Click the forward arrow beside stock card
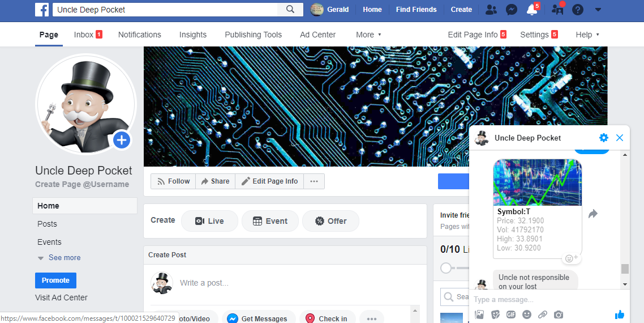Image resolution: width=644 pixels, height=323 pixels. (593, 214)
